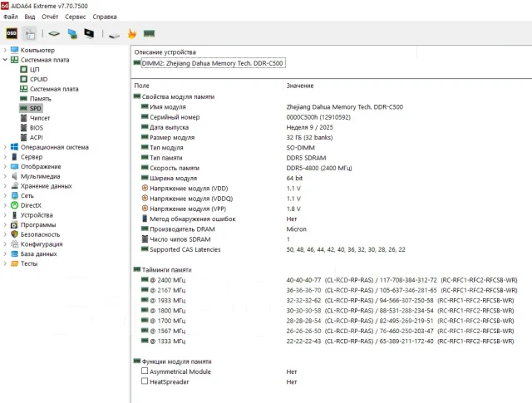Click the network audit toolbar icon
The width and height of the screenshot is (532, 403).
pyautogui.click(x=72, y=33)
